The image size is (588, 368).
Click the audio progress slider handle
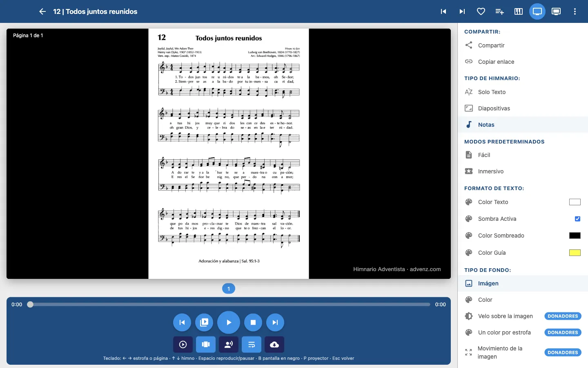[30, 304]
